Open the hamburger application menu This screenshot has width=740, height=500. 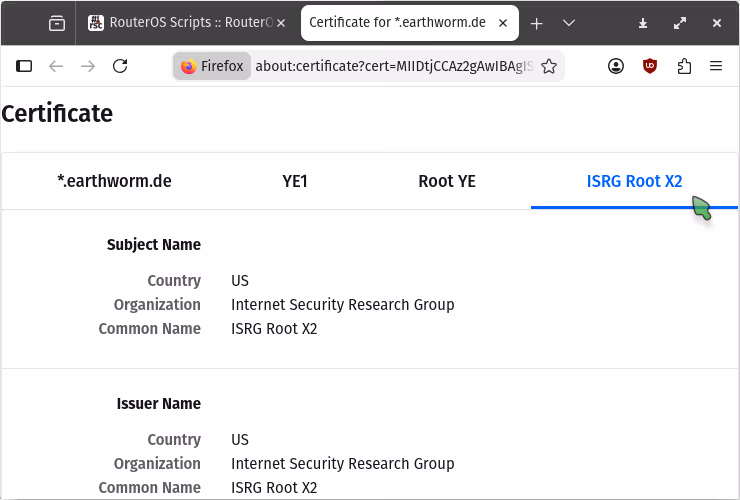(x=716, y=66)
